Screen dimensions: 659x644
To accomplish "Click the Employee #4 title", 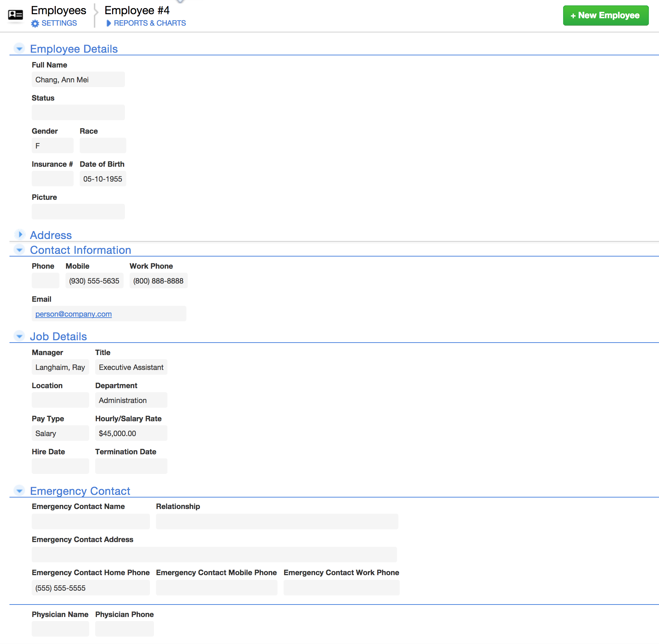I will coord(137,10).
